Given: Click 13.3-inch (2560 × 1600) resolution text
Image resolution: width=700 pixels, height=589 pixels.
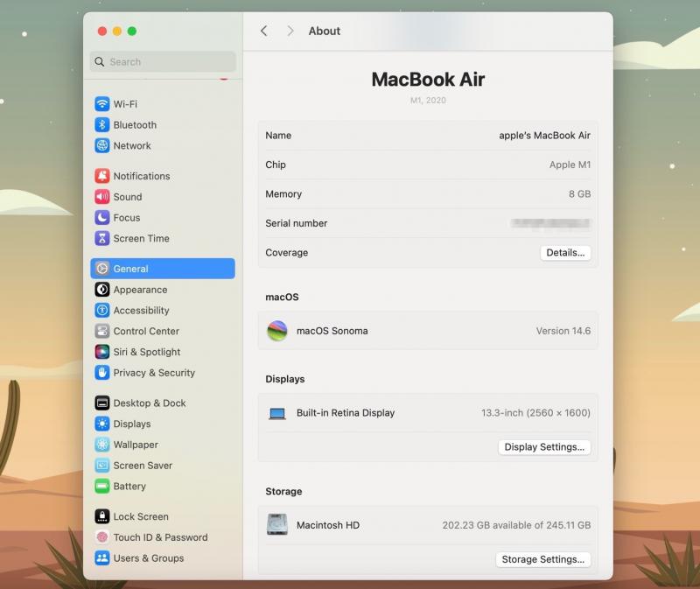Looking at the screenshot, I should point(535,412).
